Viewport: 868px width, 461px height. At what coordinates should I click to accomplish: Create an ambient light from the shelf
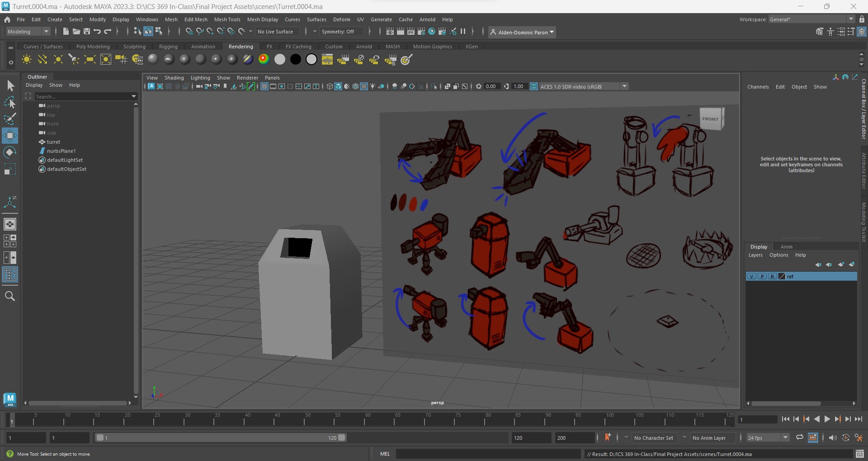pos(27,60)
